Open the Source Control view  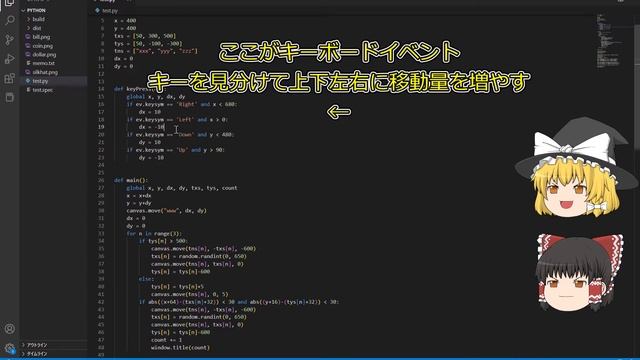(x=9, y=40)
